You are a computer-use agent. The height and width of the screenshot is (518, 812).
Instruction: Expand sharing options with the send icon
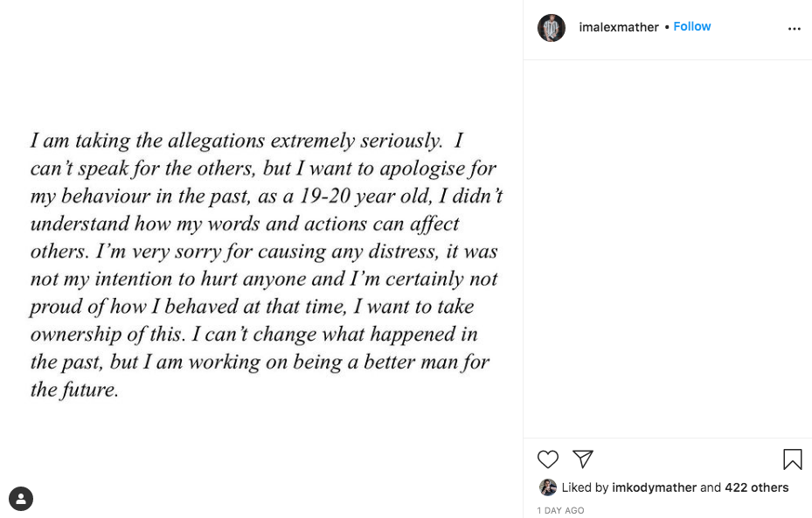pyautogui.click(x=582, y=459)
